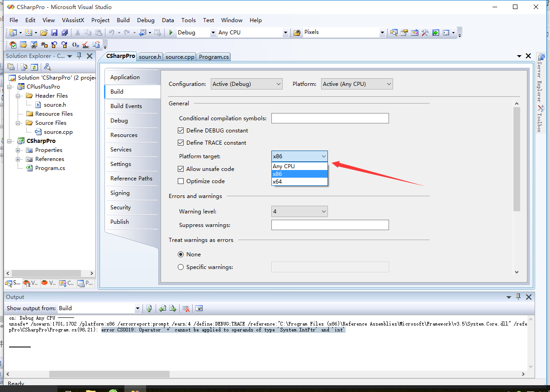Uncheck Allow unsafe code

point(181,169)
